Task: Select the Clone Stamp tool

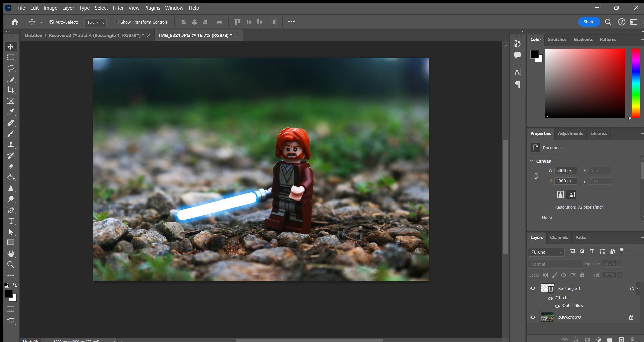Action: coord(11,145)
